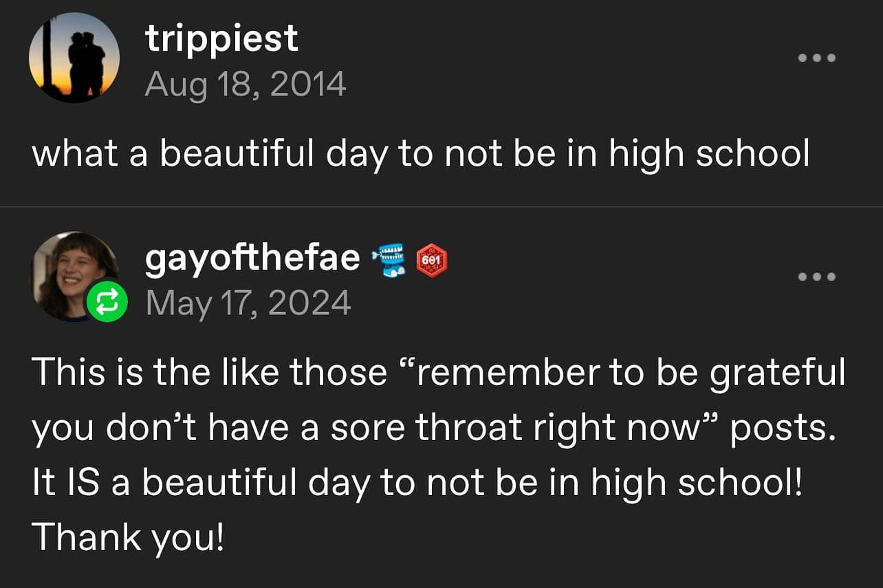The height and width of the screenshot is (588, 883).
Task: Open trippiest's sunset silhouette avatar
Action: tap(74, 58)
